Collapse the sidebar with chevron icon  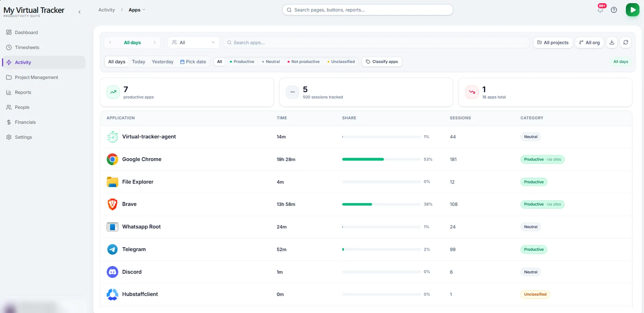tap(79, 12)
